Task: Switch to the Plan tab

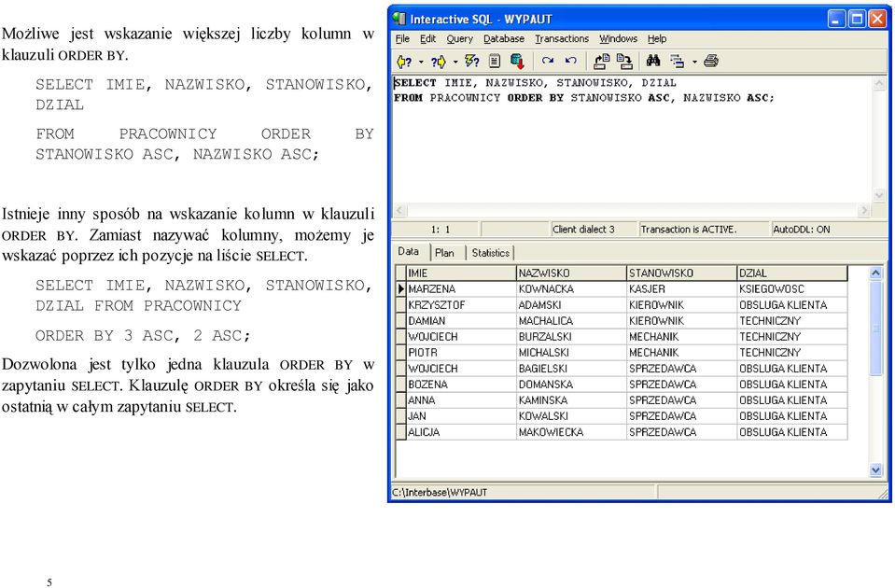Action: tap(444, 253)
